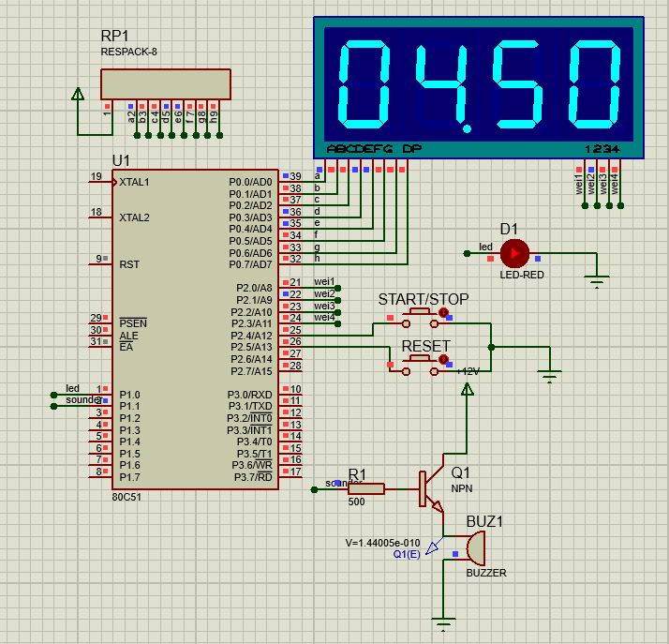Click the ground symbol next to D1 LED
This screenshot has height=644, width=669.
click(597, 281)
